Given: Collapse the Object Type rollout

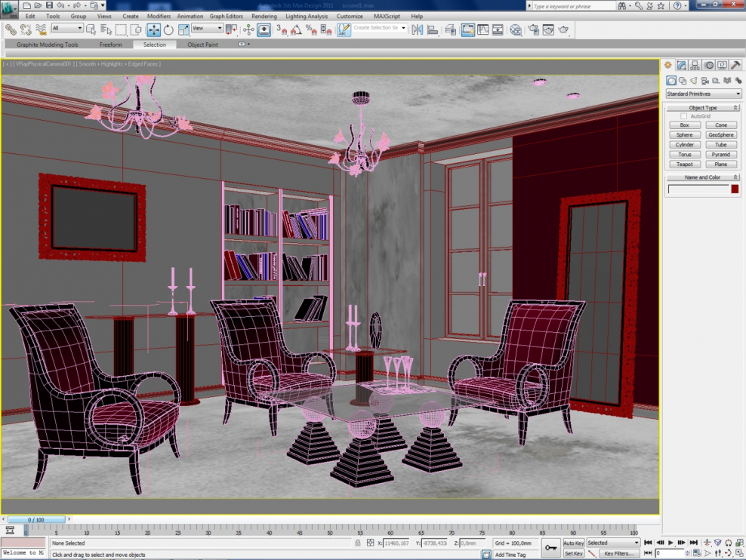Looking at the screenshot, I should (703, 108).
